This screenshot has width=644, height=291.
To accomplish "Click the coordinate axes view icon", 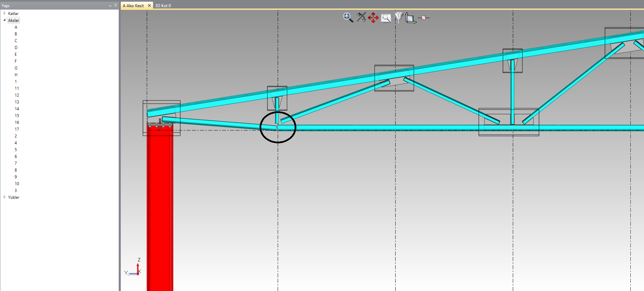I will (411, 18).
